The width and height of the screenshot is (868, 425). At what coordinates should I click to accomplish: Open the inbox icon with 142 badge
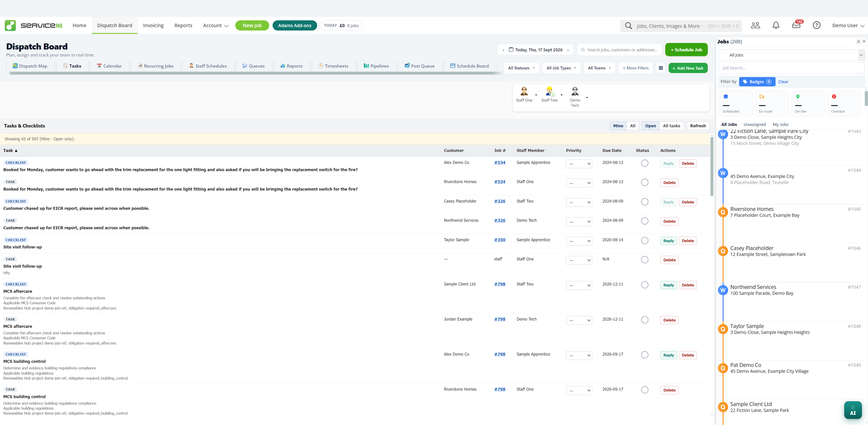tap(796, 25)
